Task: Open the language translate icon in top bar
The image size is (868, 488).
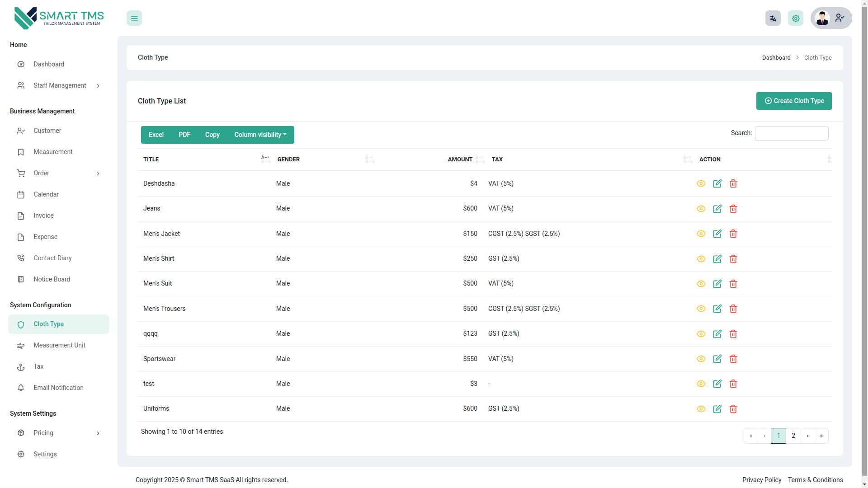Action: click(773, 18)
